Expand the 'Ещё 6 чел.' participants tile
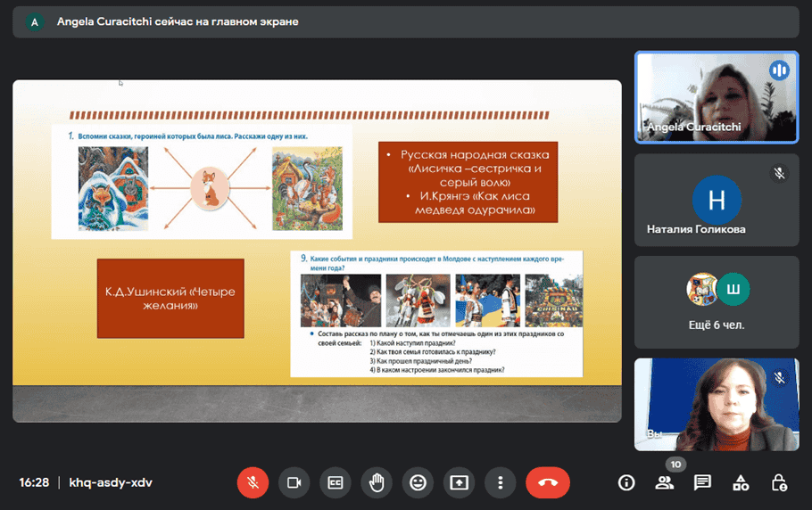 (716, 302)
